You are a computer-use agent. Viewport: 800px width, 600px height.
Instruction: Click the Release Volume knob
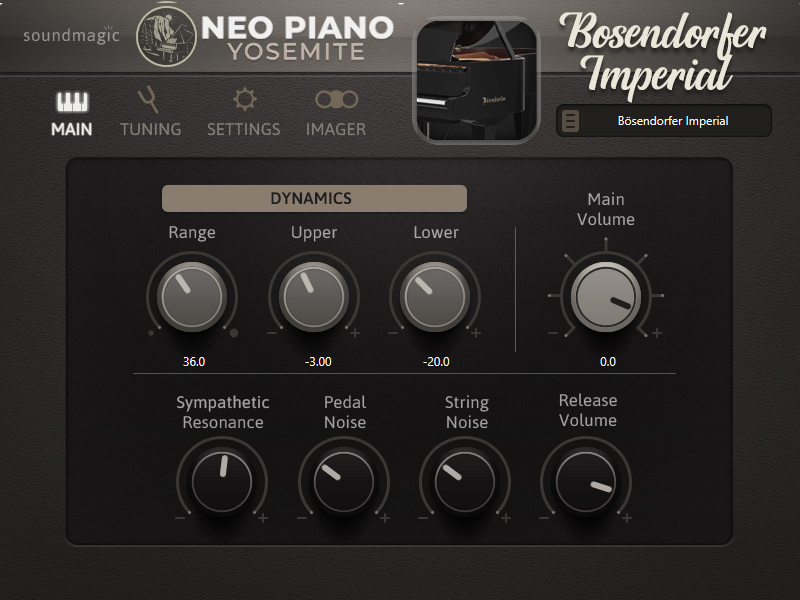point(586,482)
